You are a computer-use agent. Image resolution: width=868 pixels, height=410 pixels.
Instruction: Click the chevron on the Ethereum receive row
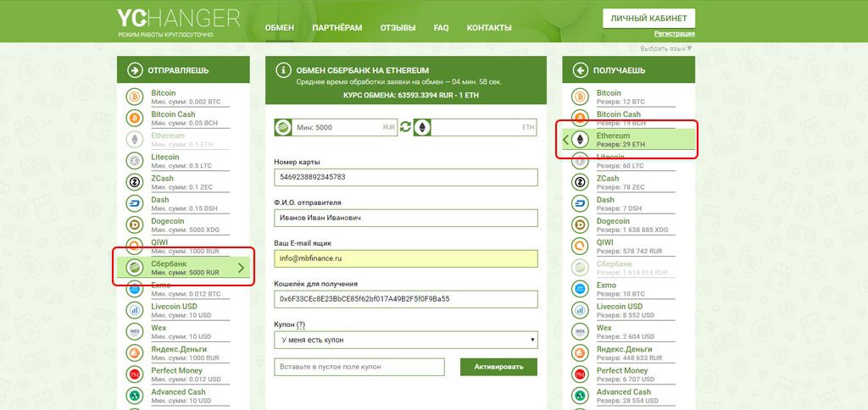565,140
